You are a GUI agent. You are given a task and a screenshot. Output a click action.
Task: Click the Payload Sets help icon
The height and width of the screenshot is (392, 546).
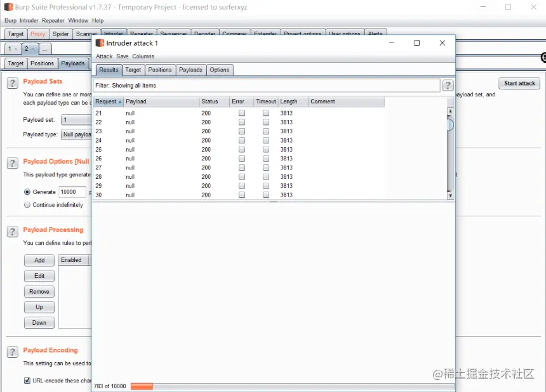click(x=13, y=83)
